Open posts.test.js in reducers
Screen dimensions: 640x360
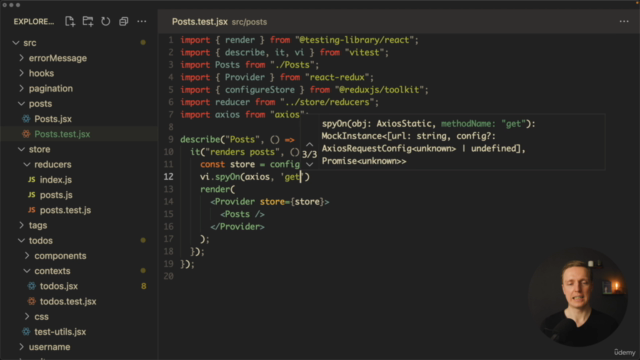click(65, 210)
